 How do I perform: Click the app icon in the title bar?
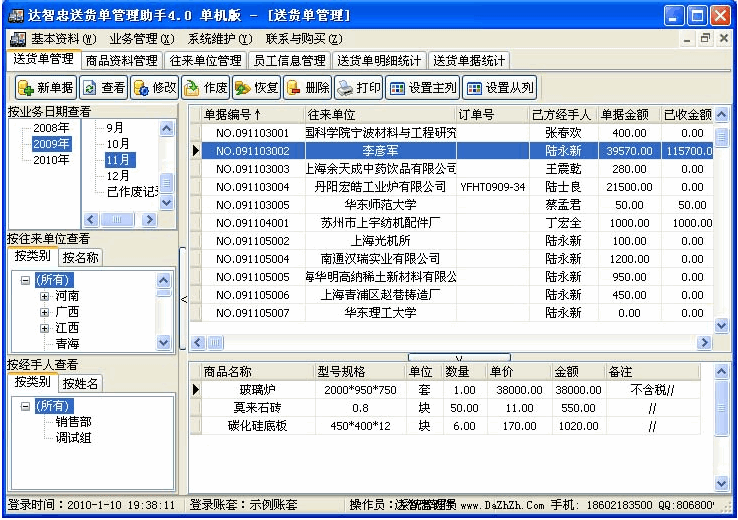[16, 16]
